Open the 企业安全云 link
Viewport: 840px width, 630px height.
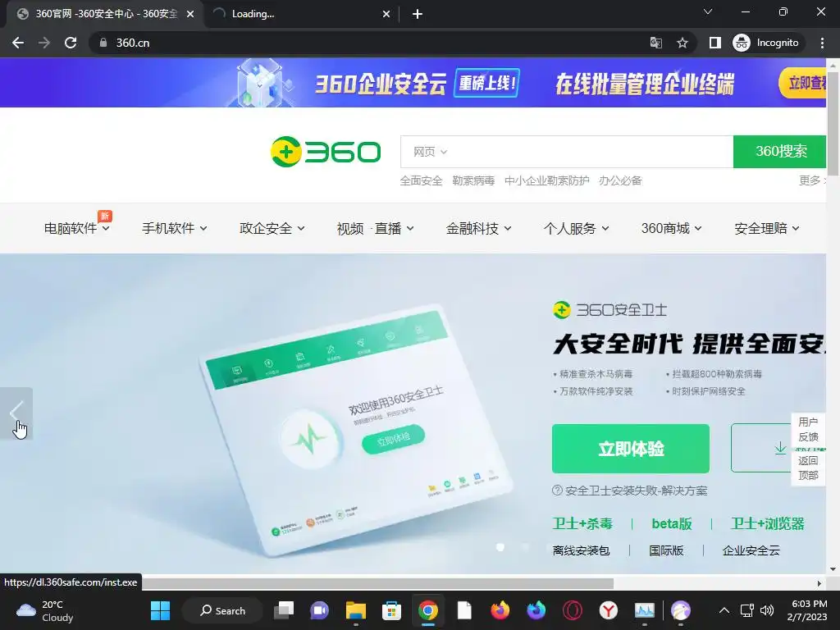pos(751,550)
